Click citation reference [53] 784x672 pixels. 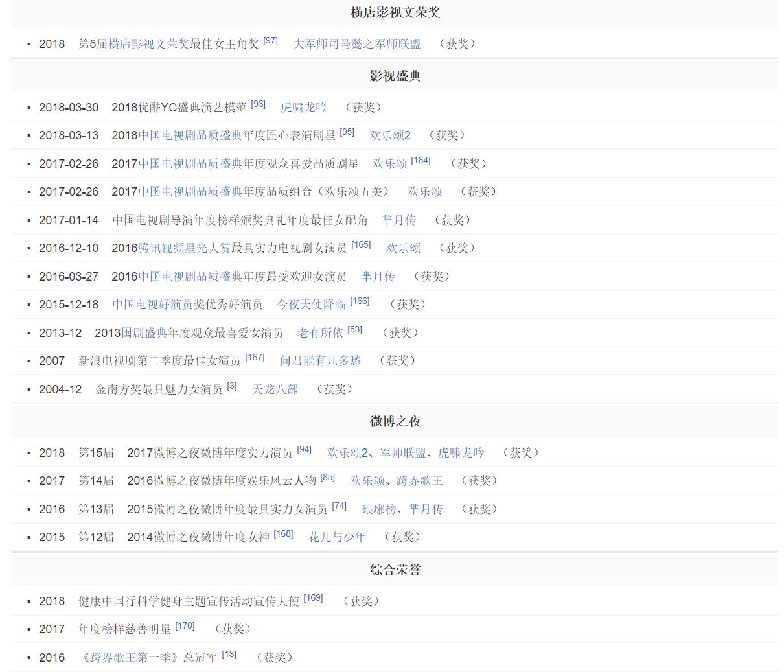click(353, 329)
